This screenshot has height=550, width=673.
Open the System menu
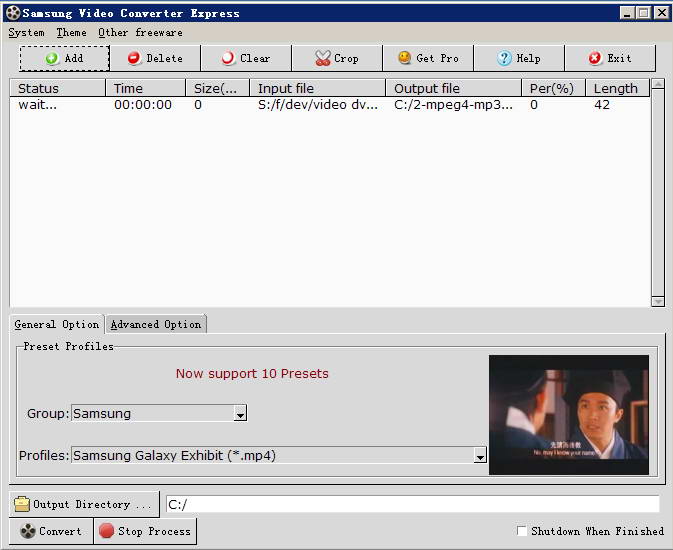pos(26,33)
